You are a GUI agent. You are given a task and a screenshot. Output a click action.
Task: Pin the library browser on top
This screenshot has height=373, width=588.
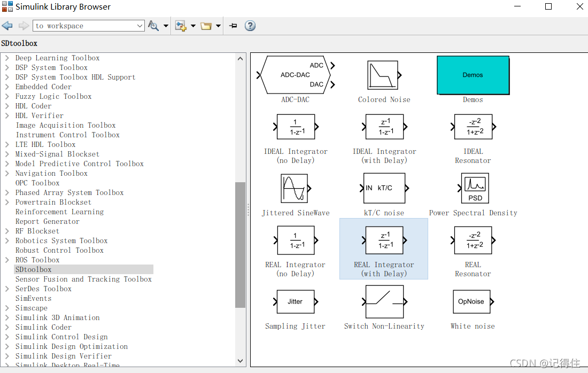[x=233, y=26]
